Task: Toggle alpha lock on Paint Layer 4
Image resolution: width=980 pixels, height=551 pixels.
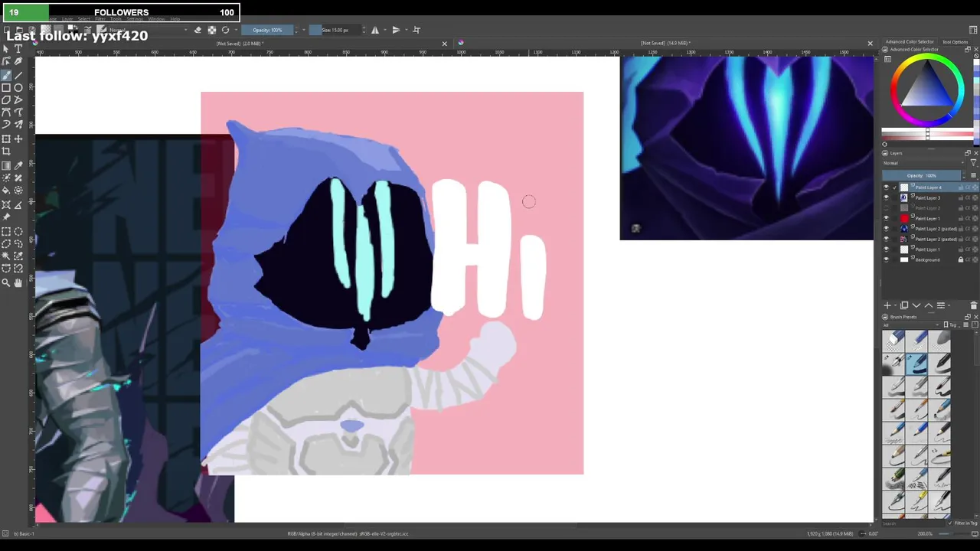Action: click(x=968, y=187)
